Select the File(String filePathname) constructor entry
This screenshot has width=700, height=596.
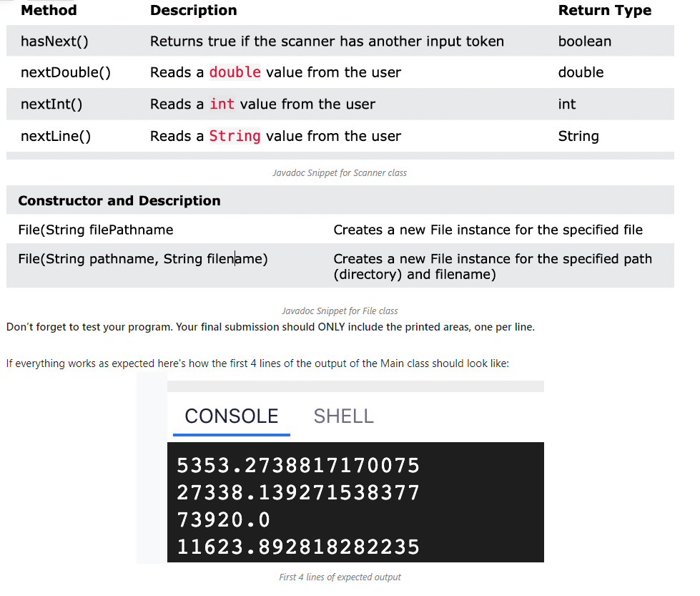point(94,230)
